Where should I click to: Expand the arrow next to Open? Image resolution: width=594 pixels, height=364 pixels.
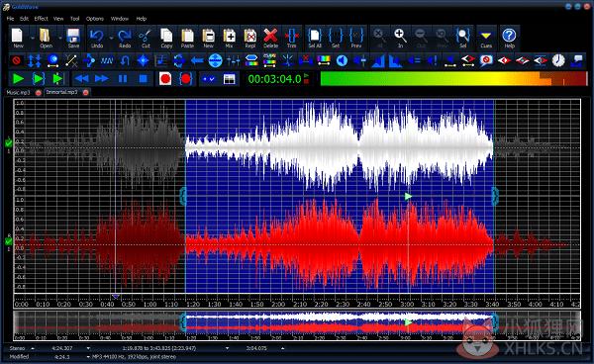59,38
